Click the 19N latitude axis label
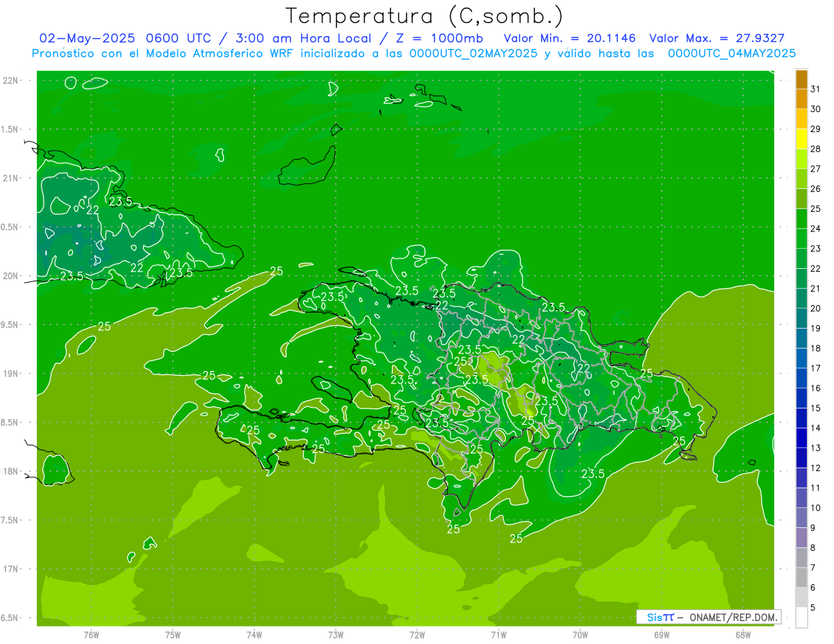The image size is (834, 644). click(x=11, y=374)
